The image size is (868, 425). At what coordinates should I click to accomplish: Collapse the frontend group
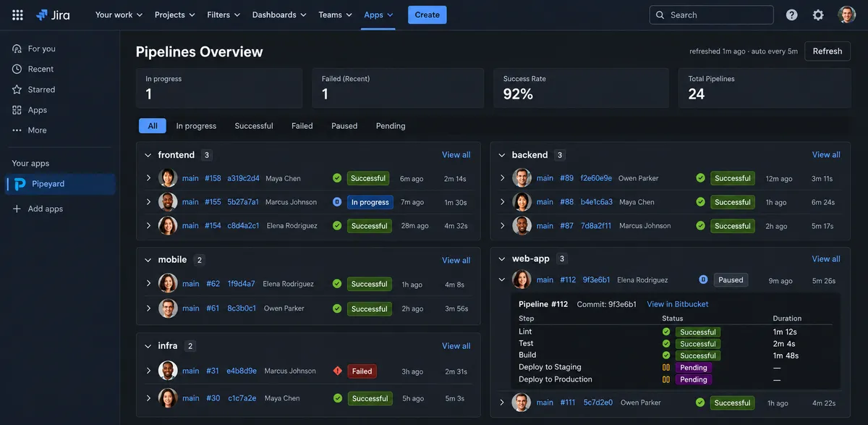click(x=148, y=155)
